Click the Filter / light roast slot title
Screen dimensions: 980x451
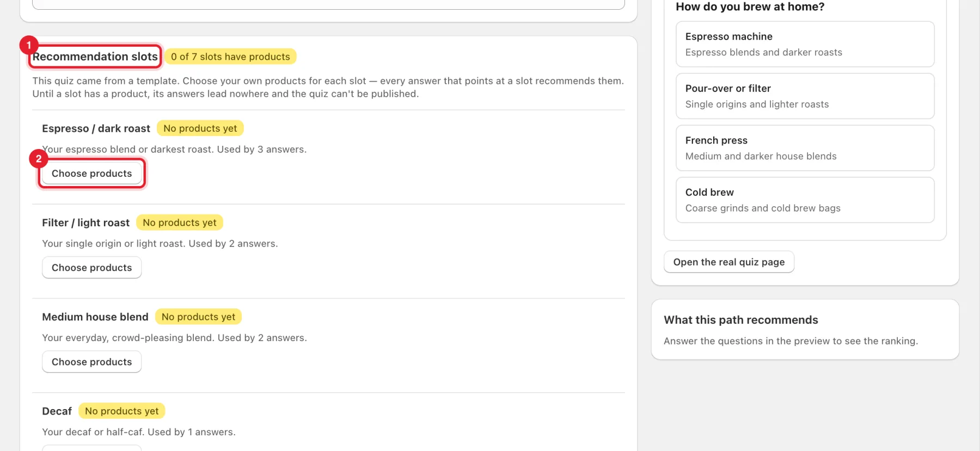tap(85, 223)
